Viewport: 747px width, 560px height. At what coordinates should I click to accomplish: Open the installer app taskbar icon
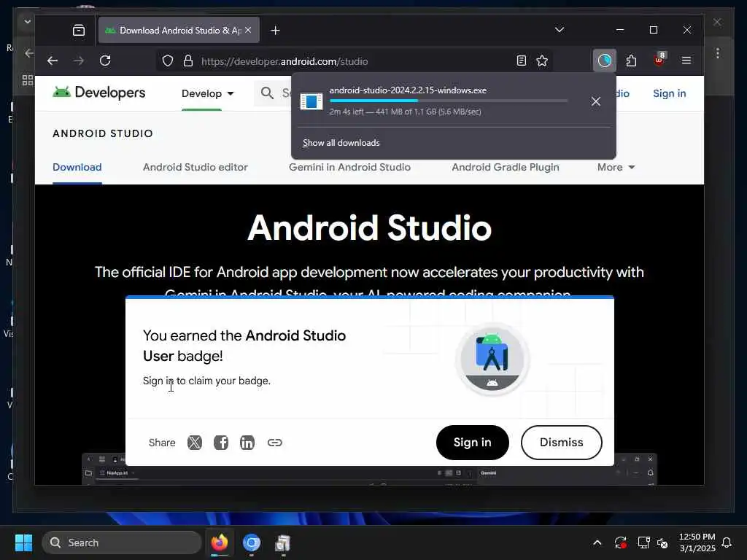[283, 542]
